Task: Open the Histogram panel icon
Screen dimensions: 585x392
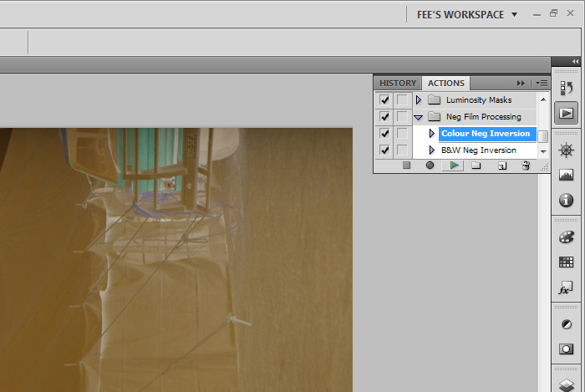Action: pyautogui.click(x=566, y=175)
